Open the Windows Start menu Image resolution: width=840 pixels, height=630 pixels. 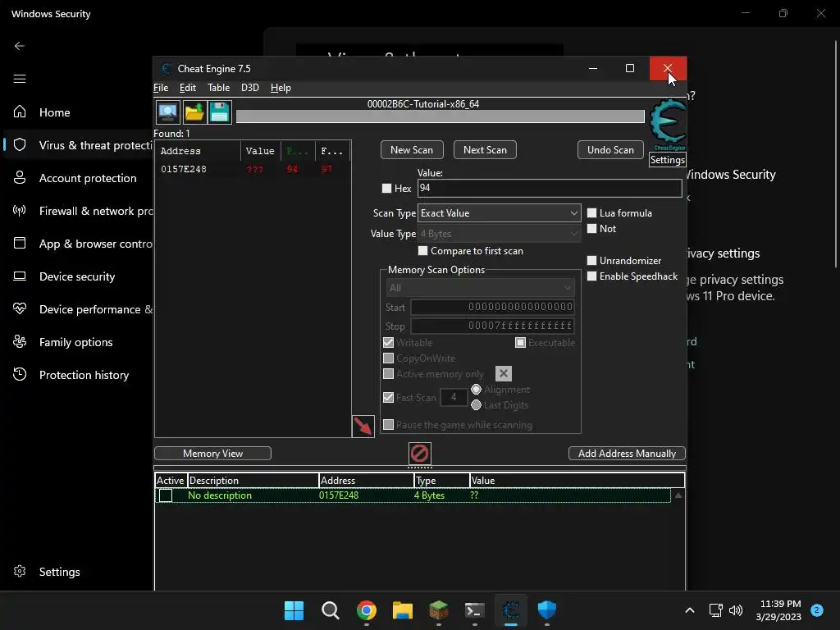tap(294, 610)
